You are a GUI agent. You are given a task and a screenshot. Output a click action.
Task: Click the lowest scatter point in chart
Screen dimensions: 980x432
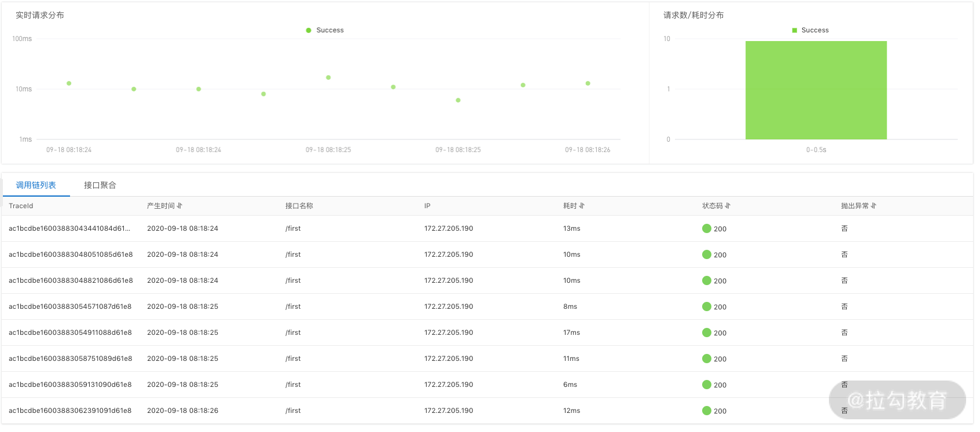click(x=458, y=101)
